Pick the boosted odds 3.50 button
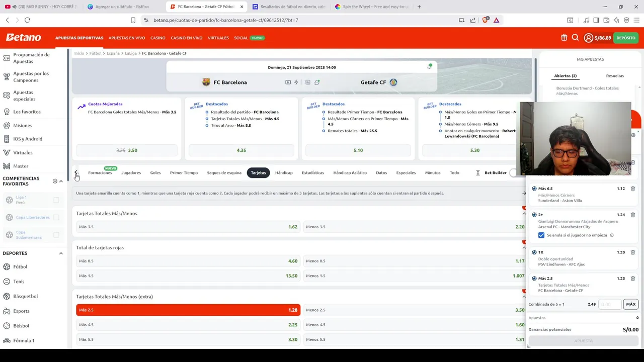 click(127, 150)
